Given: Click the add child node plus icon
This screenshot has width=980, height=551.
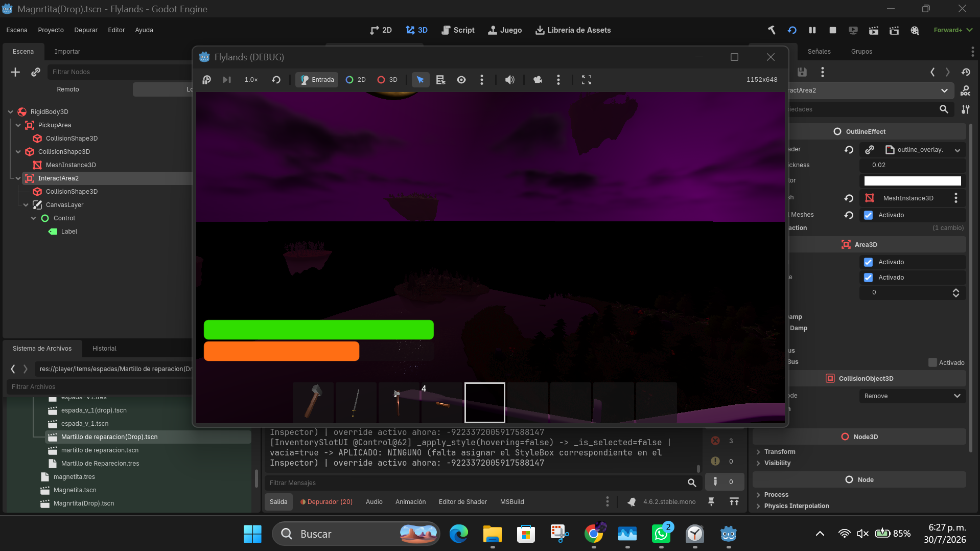Looking at the screenshot, I should [x=15, y=72].
